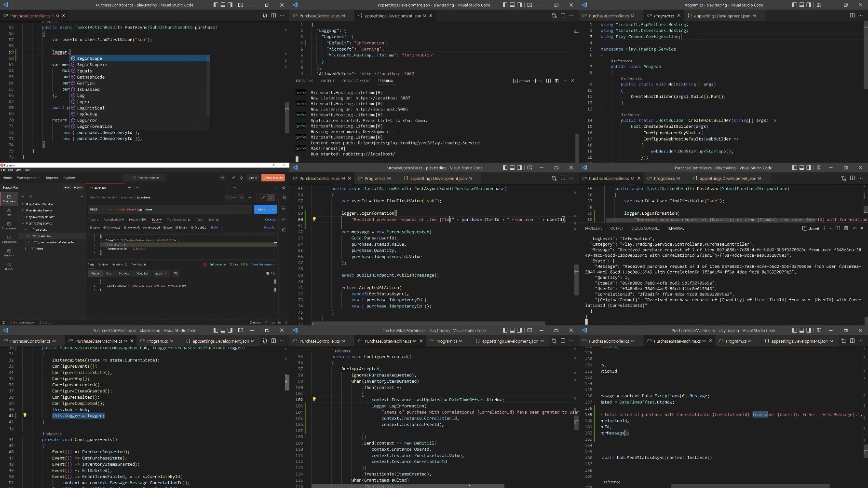Click the filter icon above the Postman collections list

click(30, 196)
